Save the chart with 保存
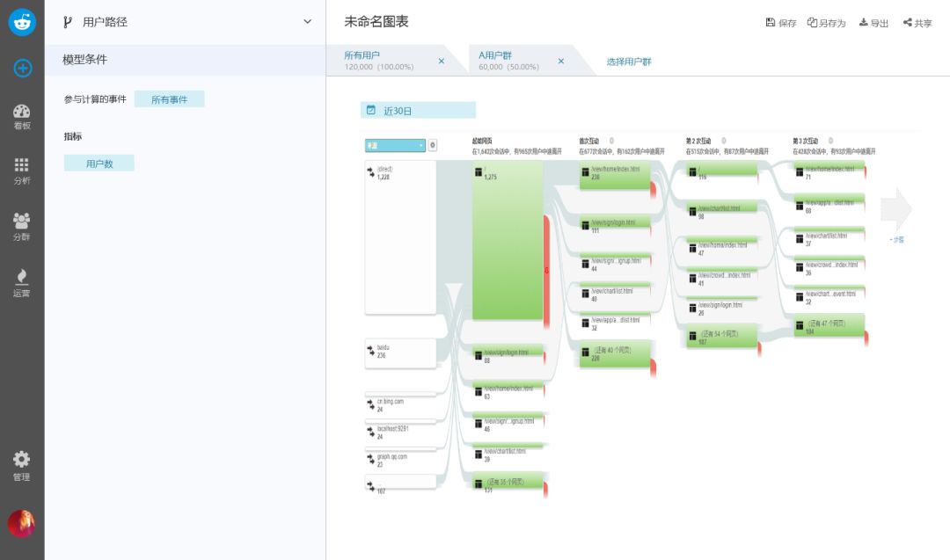The image size is (950, 560). [780, 23]
